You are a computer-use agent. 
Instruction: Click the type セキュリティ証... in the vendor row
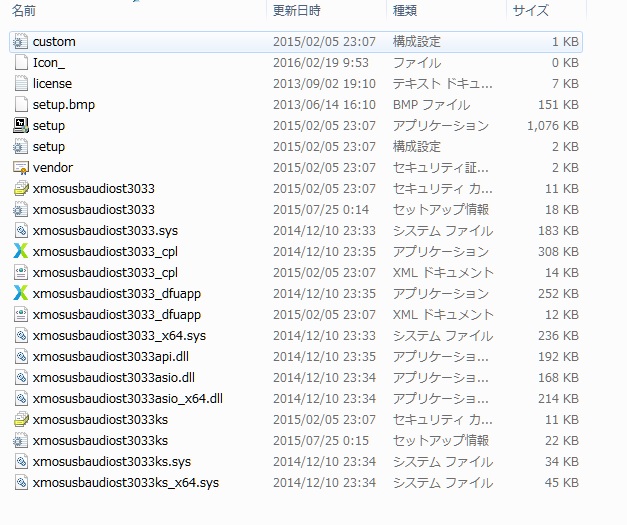[441, 168]
